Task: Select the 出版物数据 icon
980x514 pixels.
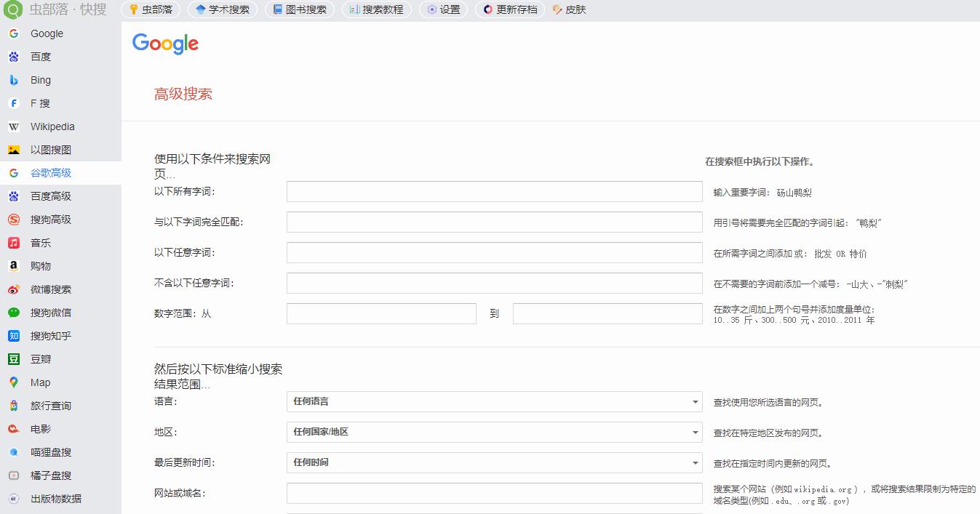Action: 14,499
